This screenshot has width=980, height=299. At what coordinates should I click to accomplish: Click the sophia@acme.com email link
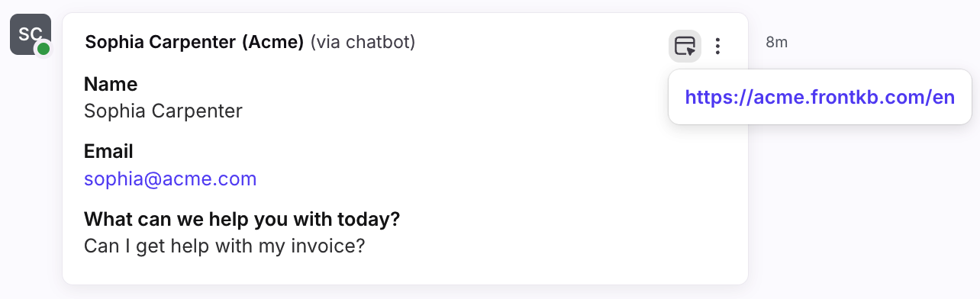[170, 178]
